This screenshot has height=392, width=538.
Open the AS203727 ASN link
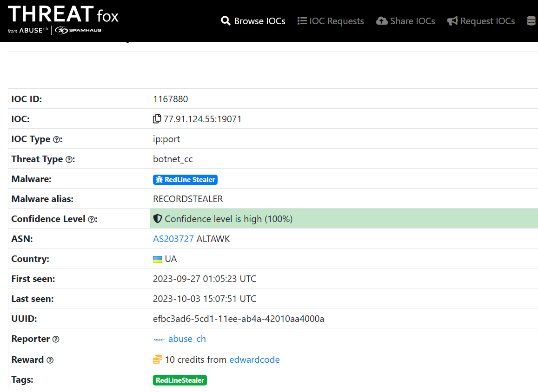(x=173, y=239)
